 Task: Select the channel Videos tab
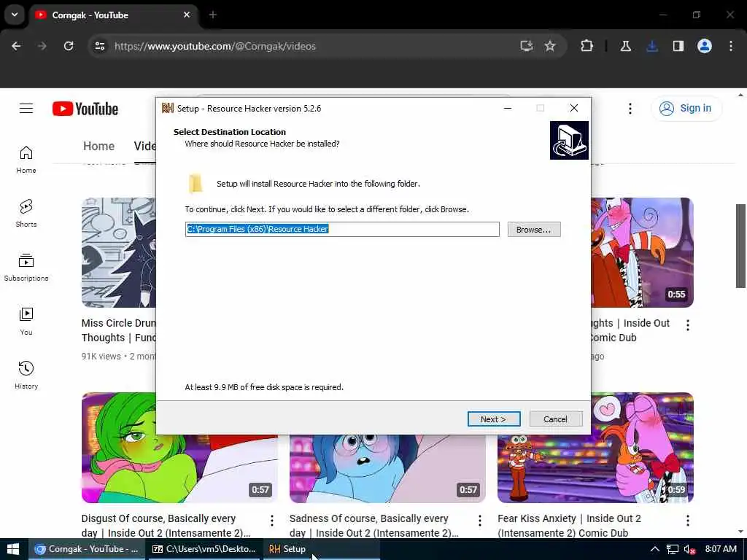(x=145, y=146)
